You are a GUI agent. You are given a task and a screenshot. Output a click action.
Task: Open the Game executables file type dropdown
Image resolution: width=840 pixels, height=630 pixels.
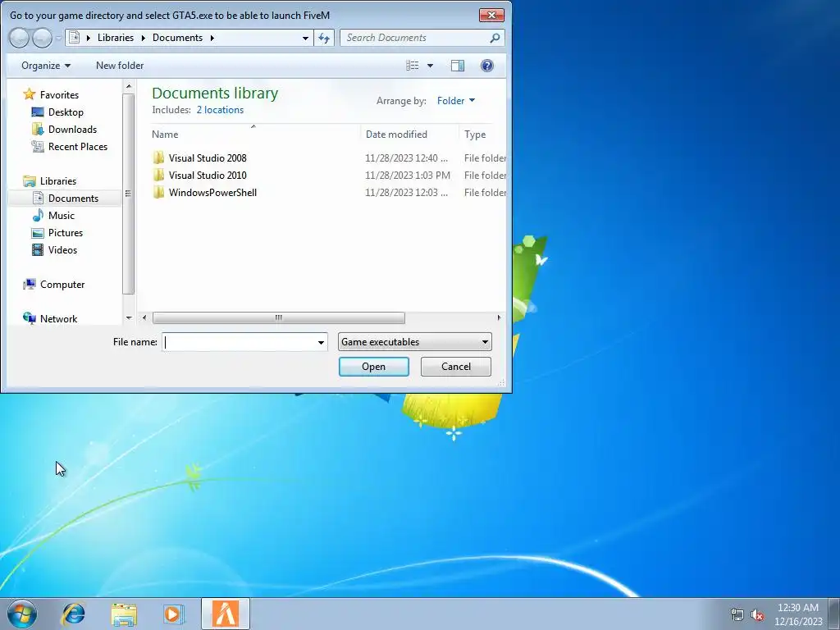[x=414, y=342]
